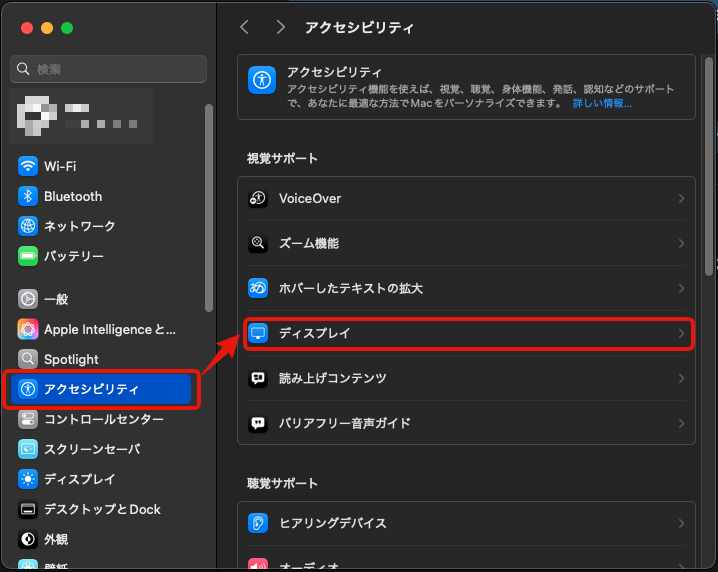Viewport: 718px width, 572px height.
Task: Click the Spotlight icon in sidebar
Action: [28, 359]
